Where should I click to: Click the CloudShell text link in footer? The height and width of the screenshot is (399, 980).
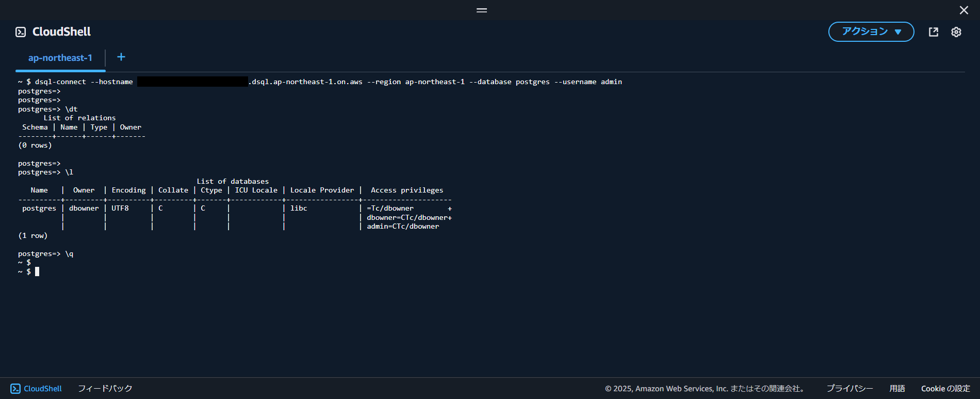[43, 389]
